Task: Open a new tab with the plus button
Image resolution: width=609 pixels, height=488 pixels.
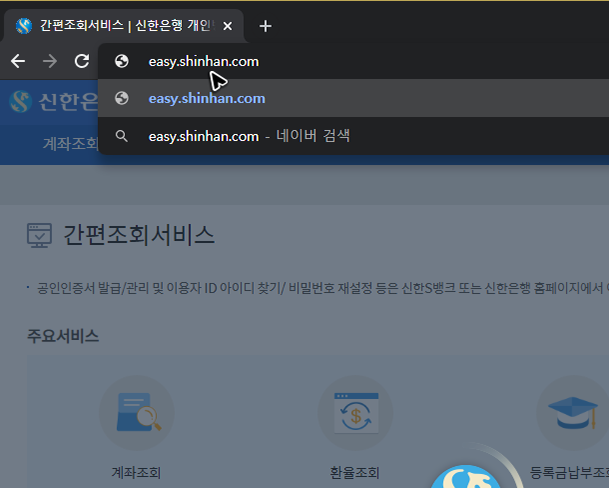Action: point(265,26)
